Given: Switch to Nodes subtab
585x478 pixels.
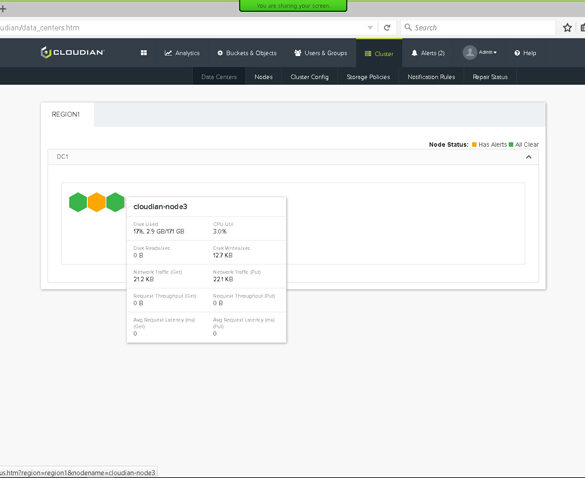Looking at the screenshot, I should pos(263,77).
